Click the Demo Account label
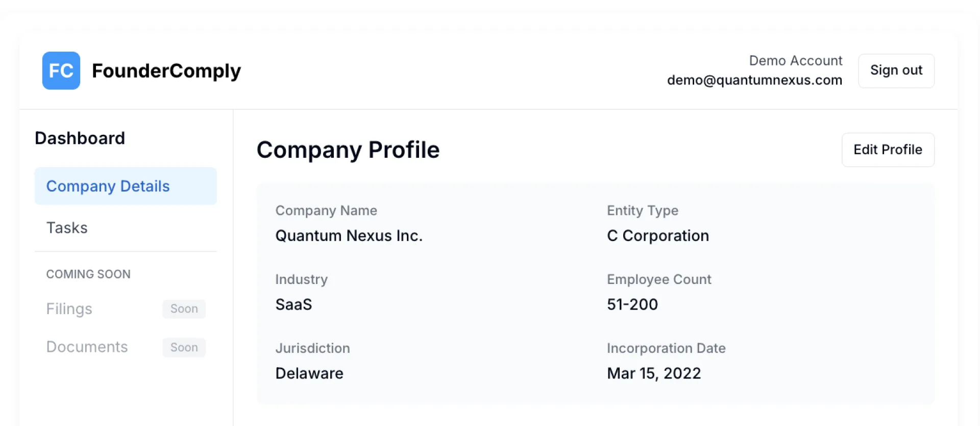Viewport: 980px width, 426px height. (795, 61)
